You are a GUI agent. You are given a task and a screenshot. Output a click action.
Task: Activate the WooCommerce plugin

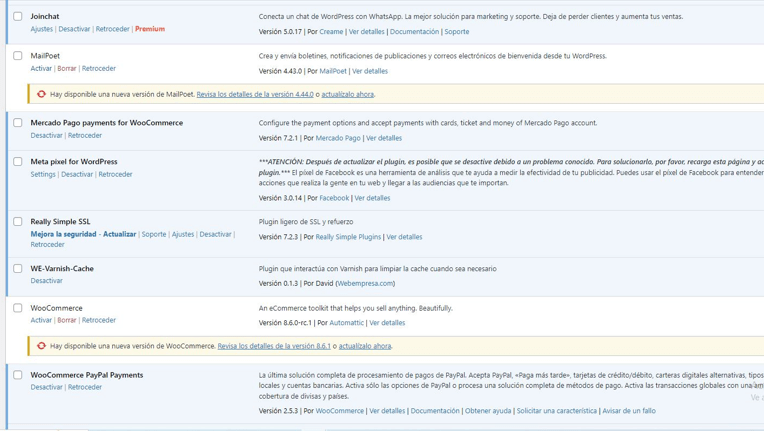(x=41, y=320)
